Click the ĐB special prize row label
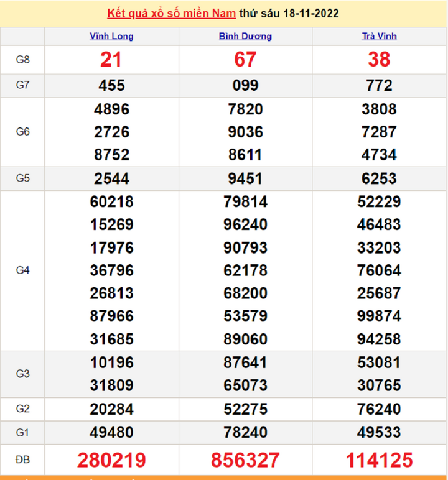This screenshot has height=480, width=448. [23, 460]
